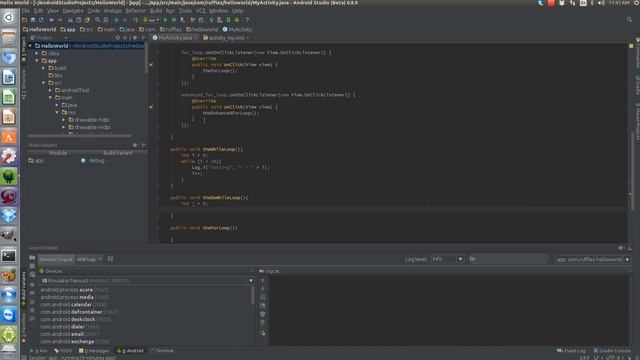Click the onClick override gutter marker near for_loop
The image size is (640, 360).
pyautogui.click(x=151, y=64)
